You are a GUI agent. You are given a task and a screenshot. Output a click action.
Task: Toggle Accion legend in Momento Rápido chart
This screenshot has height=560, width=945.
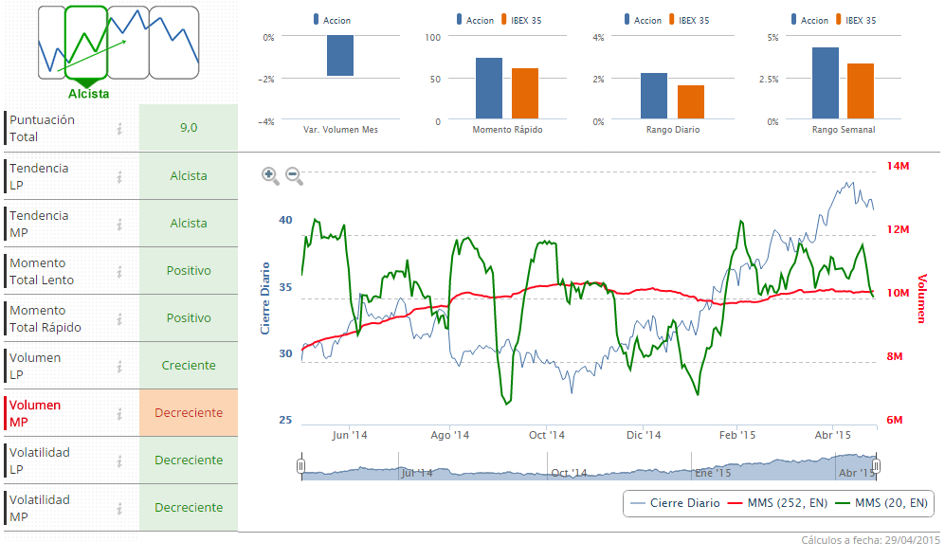[474, 20]
